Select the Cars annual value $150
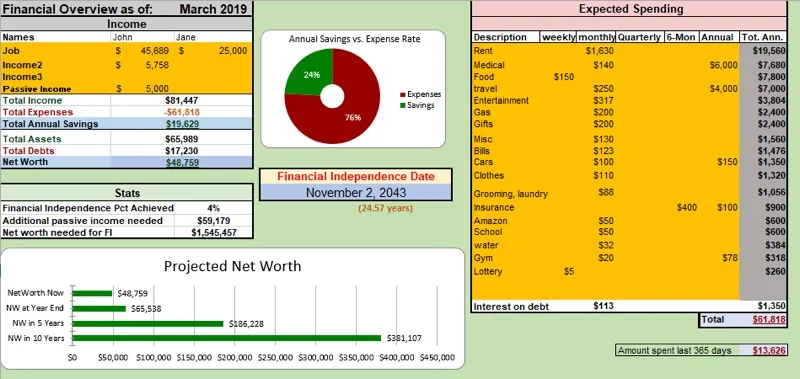 [x=727, y=162]
